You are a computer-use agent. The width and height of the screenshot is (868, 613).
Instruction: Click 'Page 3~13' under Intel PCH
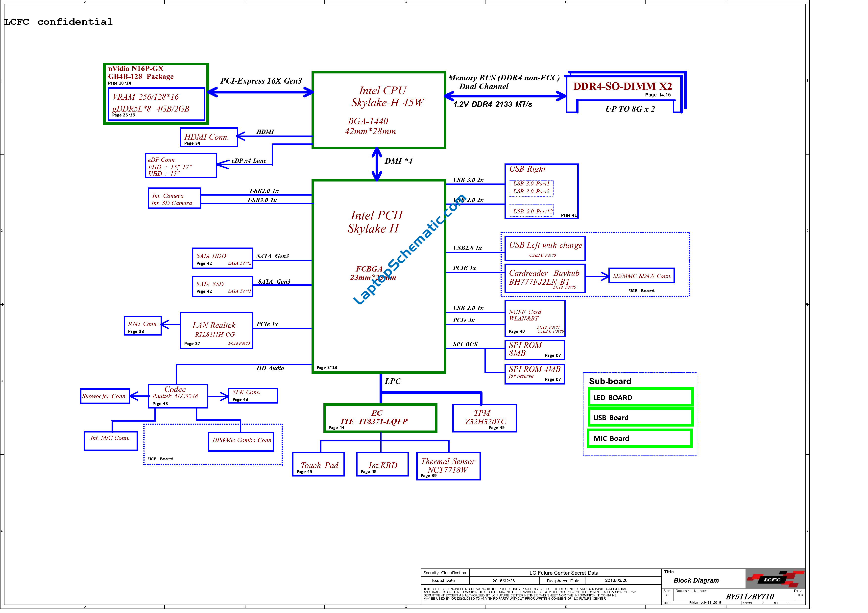327,367
